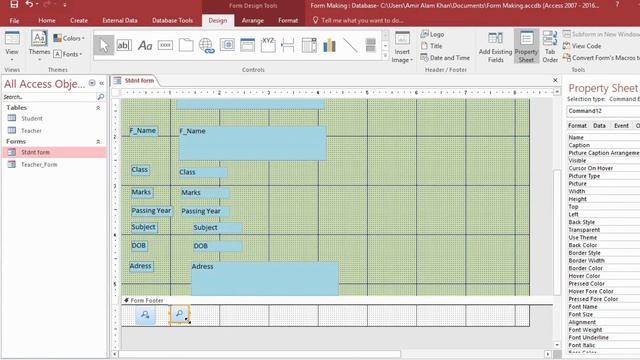640x360 pixels.
Task: Click Add Existing Fields
Action: pyautogui.click(x=496, y=47)
